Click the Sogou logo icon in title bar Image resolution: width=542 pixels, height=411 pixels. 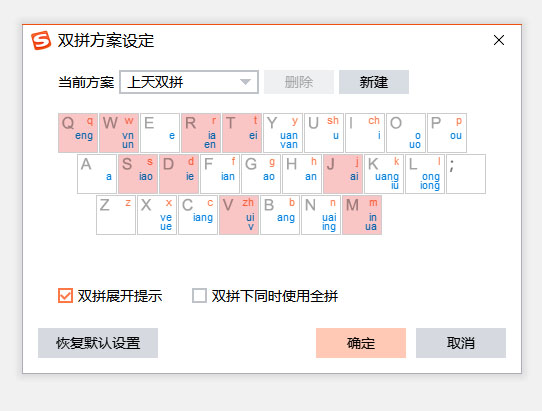41,40
